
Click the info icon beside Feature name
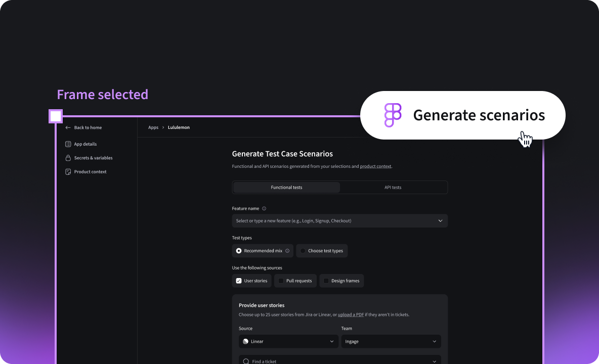click(265, 208)
